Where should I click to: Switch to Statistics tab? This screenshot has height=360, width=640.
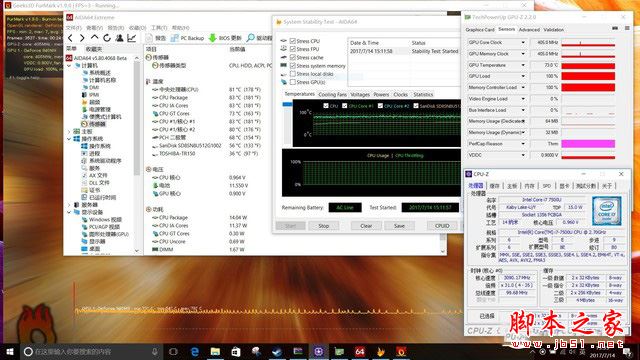coord(423,94)
